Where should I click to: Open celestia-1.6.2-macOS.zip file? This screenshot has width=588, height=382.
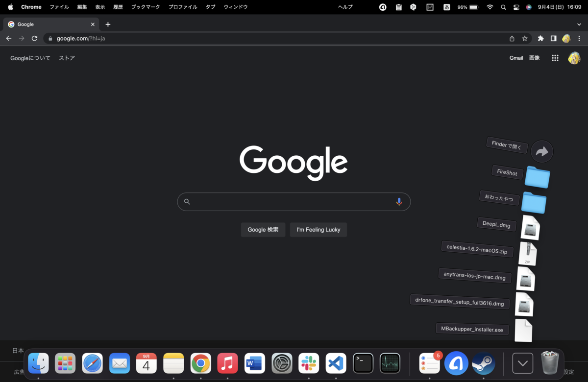[x=528, y=254]
